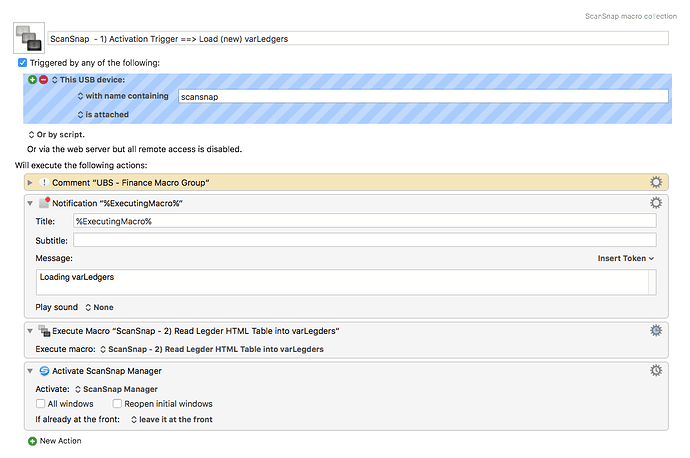This screenshot has width=690, height=458.
Task: Enable the All windows checkbox
Action: (40, 403)
